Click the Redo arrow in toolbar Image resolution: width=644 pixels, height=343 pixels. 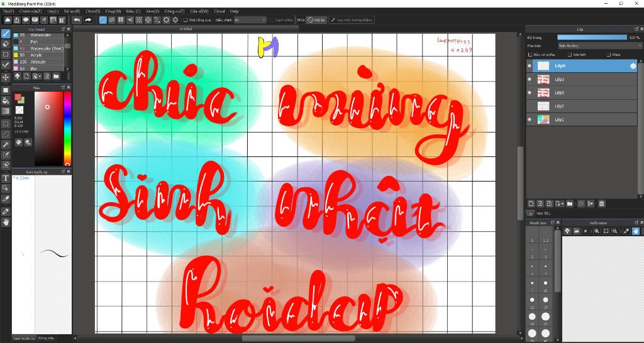pyautogui.click(x=88, y=19)
